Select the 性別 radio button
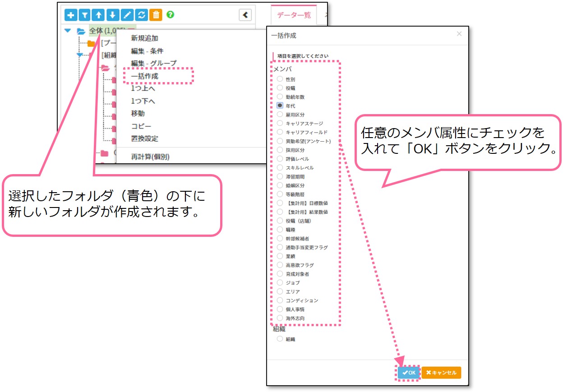 (x=280, y=79)
